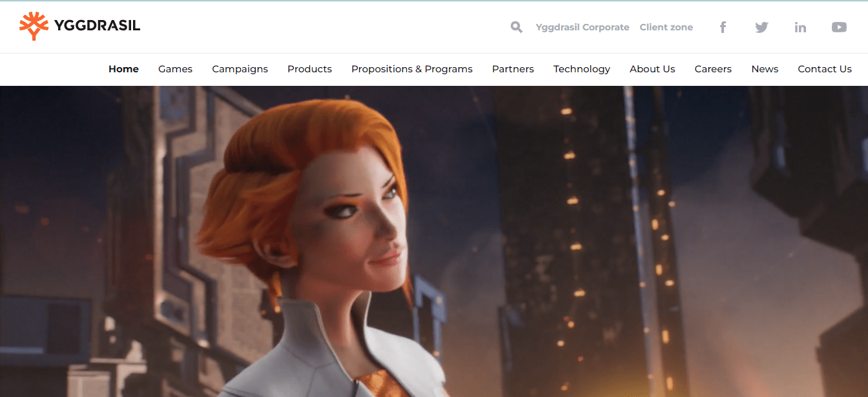Open the Products menu
The width and height of the screenshot is (868, 397).
(x=309, y=69)
